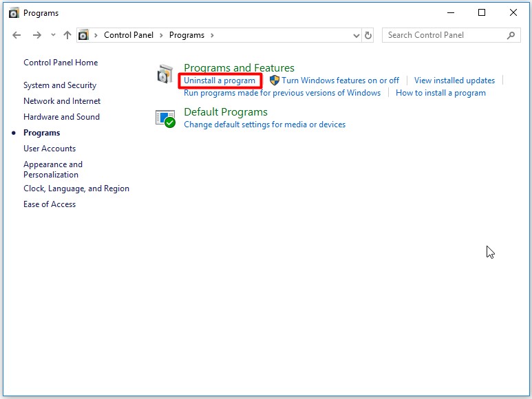Go to Control Panel Home
Screen dimensions: 532x399
[x=61, y=63]
